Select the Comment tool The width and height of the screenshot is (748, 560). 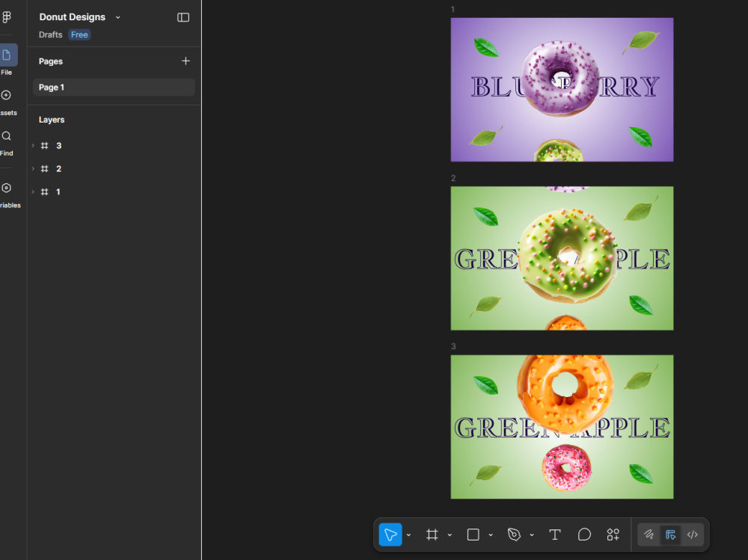[x=584, y=535]
